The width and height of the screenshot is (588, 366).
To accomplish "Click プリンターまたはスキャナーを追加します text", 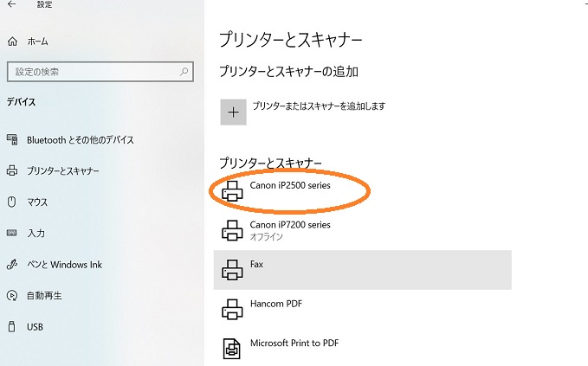I will (x=319, y=106).
